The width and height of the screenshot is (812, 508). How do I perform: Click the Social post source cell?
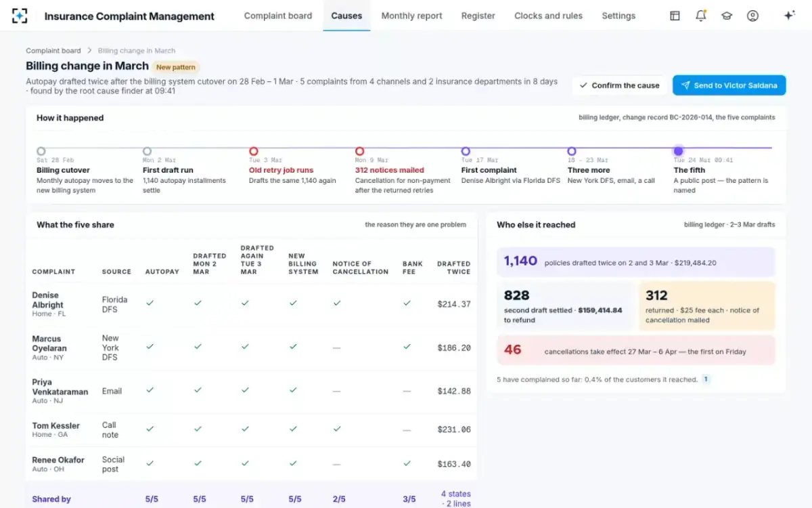click(x=113, y=464)
